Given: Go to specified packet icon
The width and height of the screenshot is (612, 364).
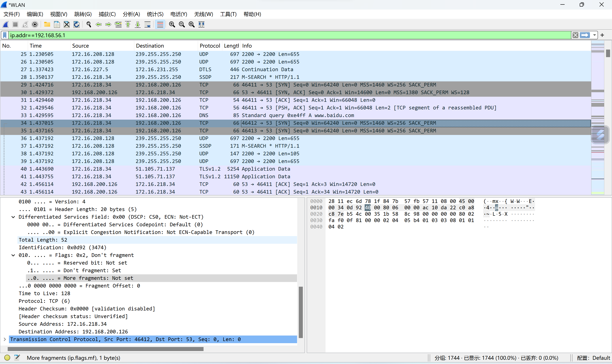Looking at the screenshot, I should (118, 24).
